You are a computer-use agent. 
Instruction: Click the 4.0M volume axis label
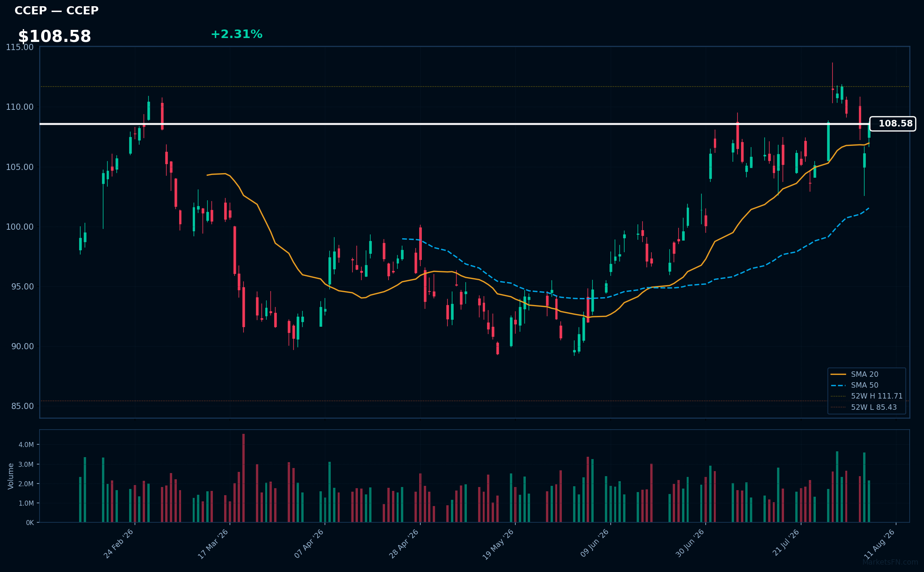(26, 445)
